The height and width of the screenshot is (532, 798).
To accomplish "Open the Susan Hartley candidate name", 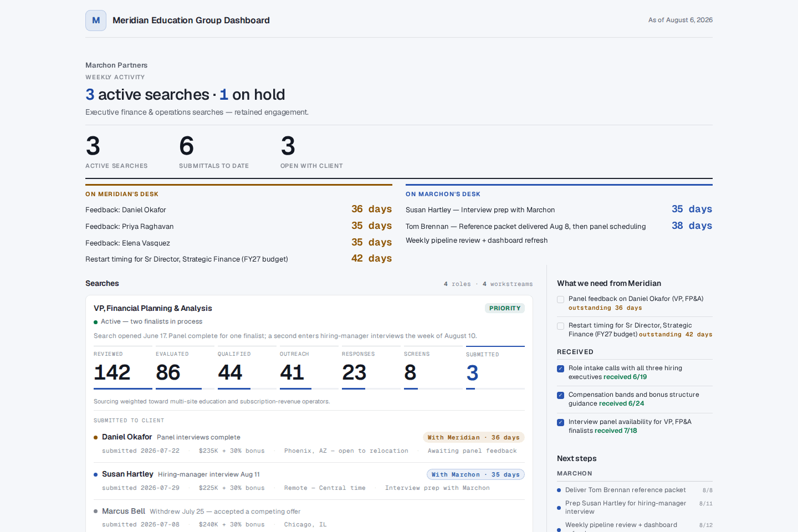I will [x=127, y=474].
